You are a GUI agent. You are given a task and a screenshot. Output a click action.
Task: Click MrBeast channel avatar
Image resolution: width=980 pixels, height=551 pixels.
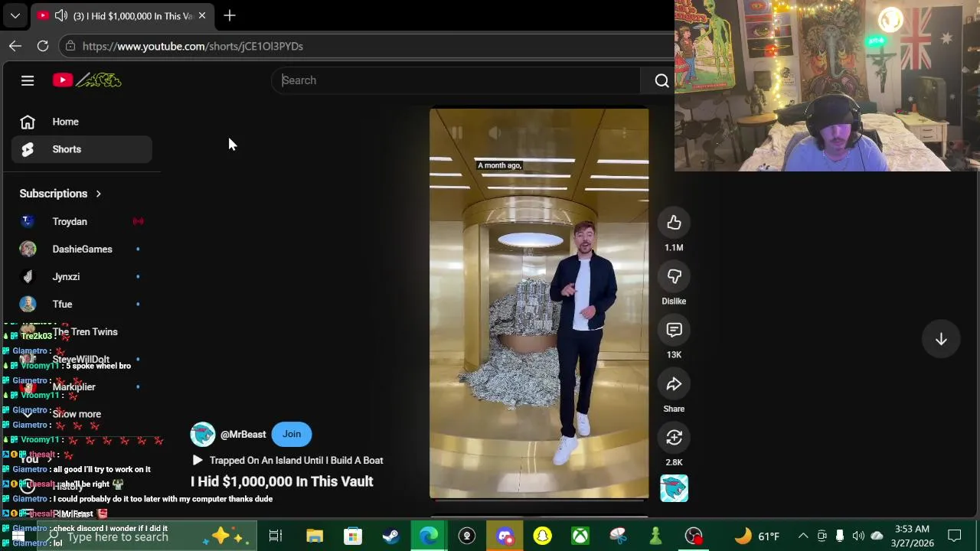(203, 434)
